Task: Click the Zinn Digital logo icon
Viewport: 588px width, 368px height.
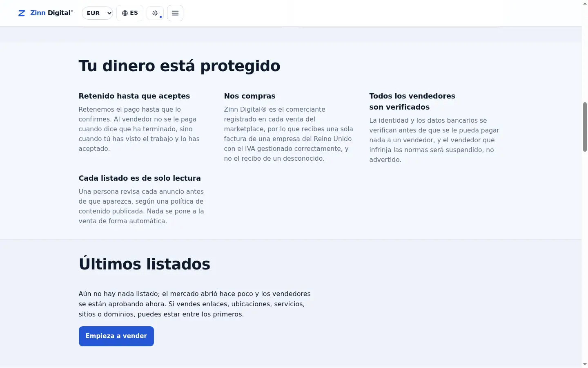Action: point(22,13)
